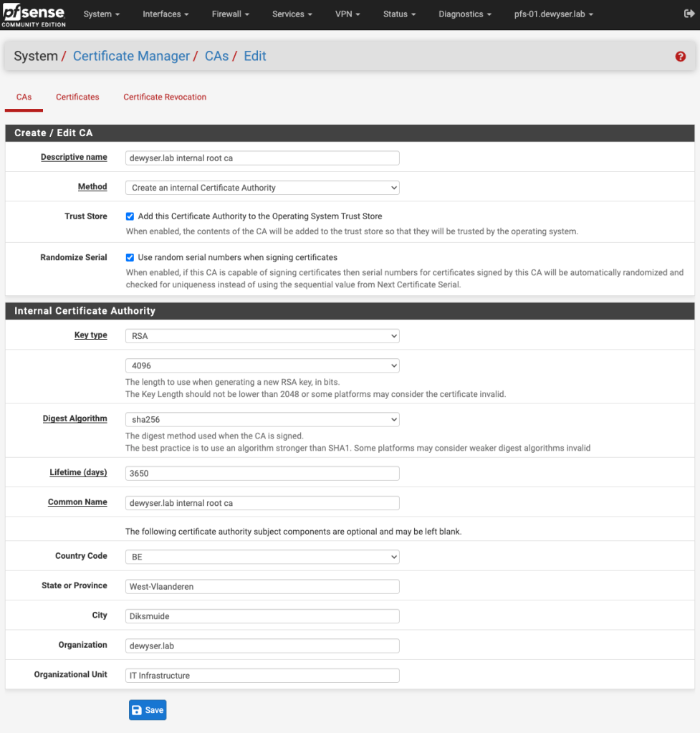The height and width of the screenshot is (733, 700).
Task: Disable random serial numbers checkbox
Action: [130, 257]
